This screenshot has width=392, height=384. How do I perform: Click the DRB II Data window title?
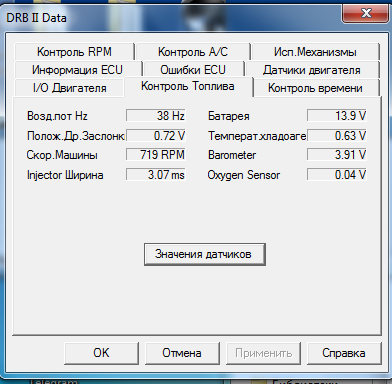click(x=36, y=18)
